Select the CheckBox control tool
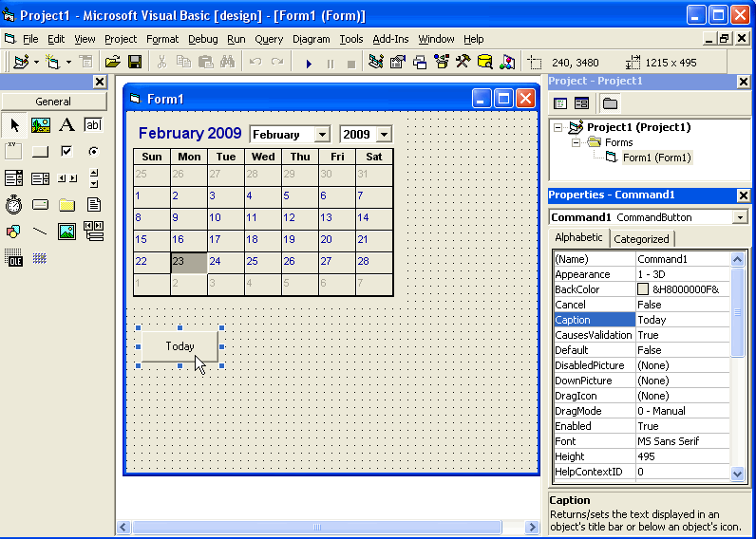The height and width of the screenshot is (539, 756). (x=67, y=152)
